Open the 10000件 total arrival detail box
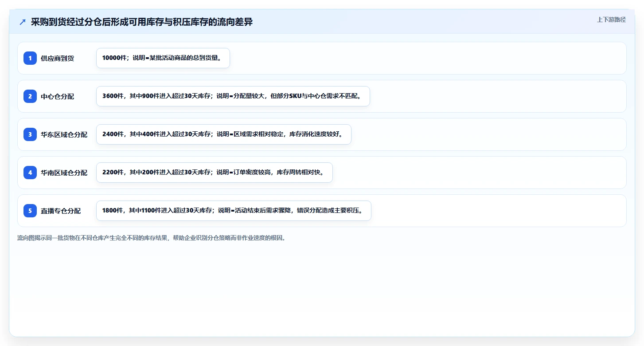Image resolution: width=644 pixels, height=346 pixels. point(163,58)
